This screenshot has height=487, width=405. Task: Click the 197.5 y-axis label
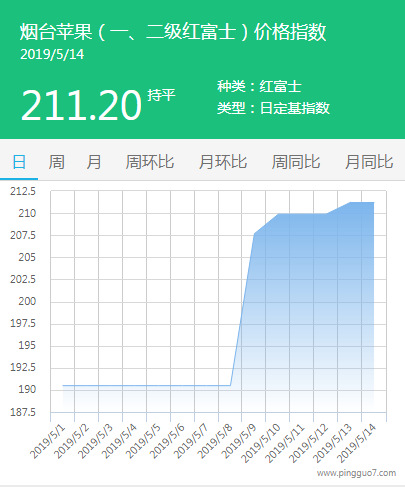(x=23, y=323)
